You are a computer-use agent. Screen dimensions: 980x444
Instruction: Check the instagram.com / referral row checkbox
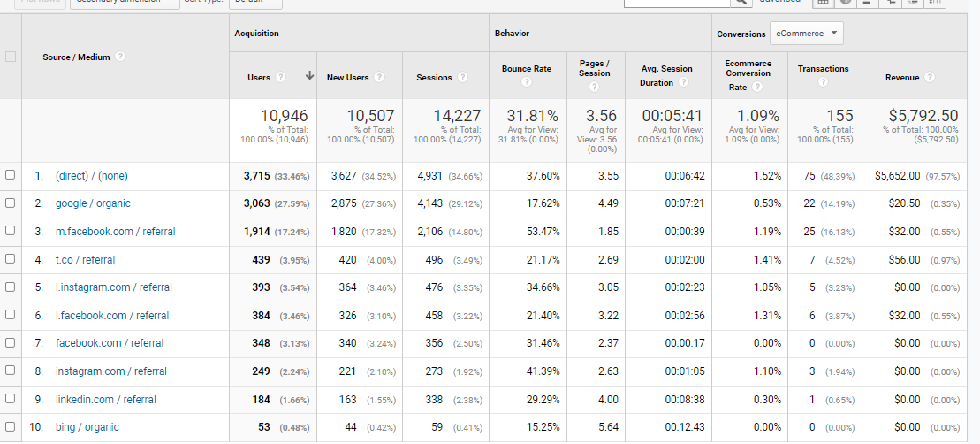[10, 371]
